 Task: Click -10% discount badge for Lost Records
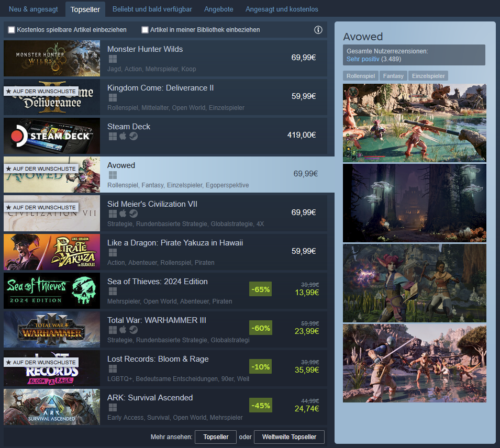(x=261, y=367)
